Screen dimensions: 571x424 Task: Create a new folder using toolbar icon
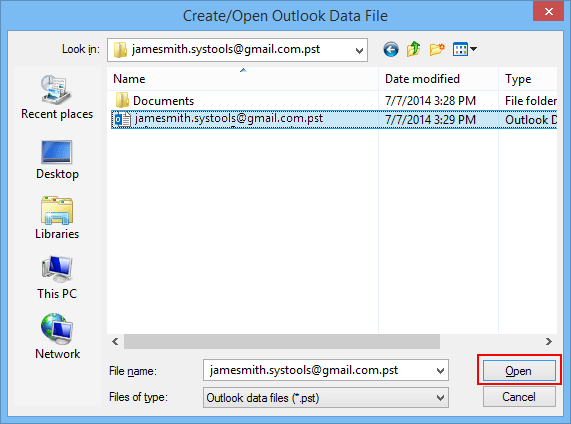tap(437, 49)
